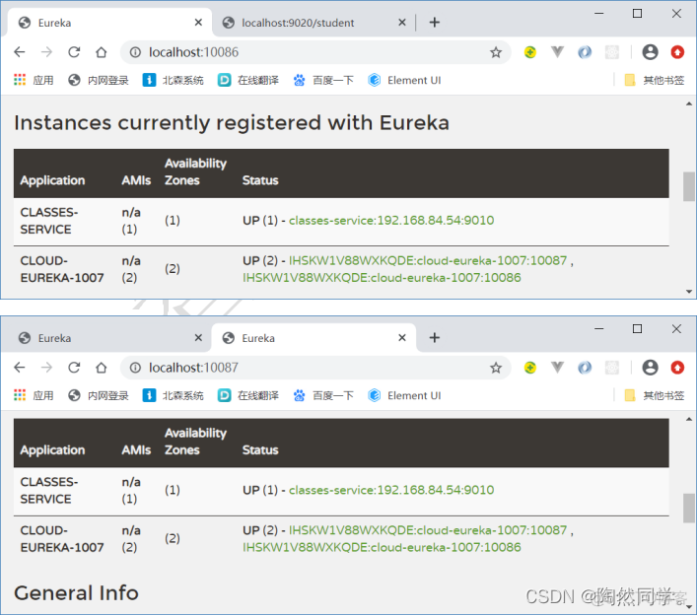
Task: Open 北森系统 bookmark in localhost:10087 window
Action: point(173,395)
